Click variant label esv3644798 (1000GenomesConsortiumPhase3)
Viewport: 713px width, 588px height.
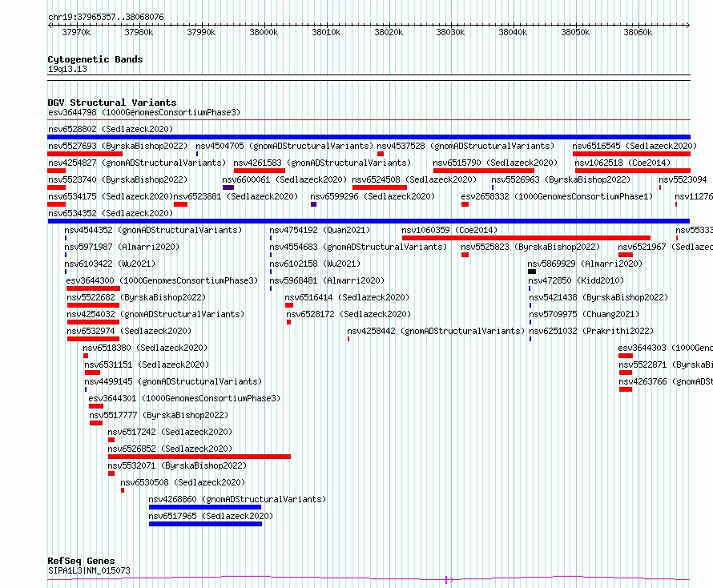[x=144, y=112]
